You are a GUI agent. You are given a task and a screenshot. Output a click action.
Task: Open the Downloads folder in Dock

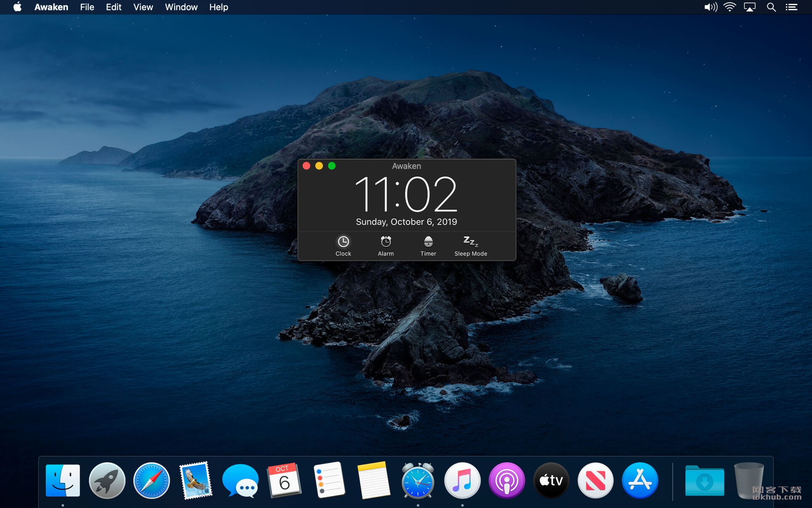pos(705,481)
